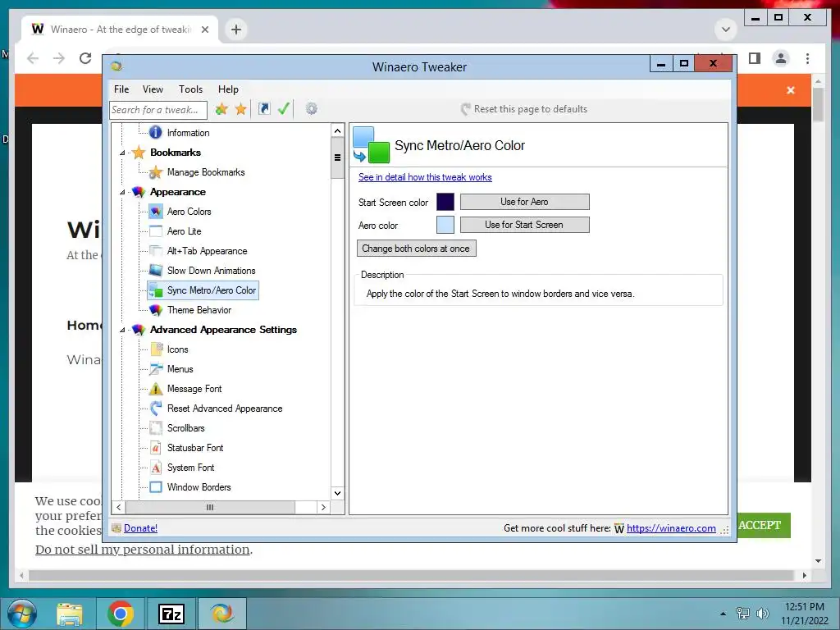
Task: Click the Use for Start Screen button
Action: coord(524,225)
